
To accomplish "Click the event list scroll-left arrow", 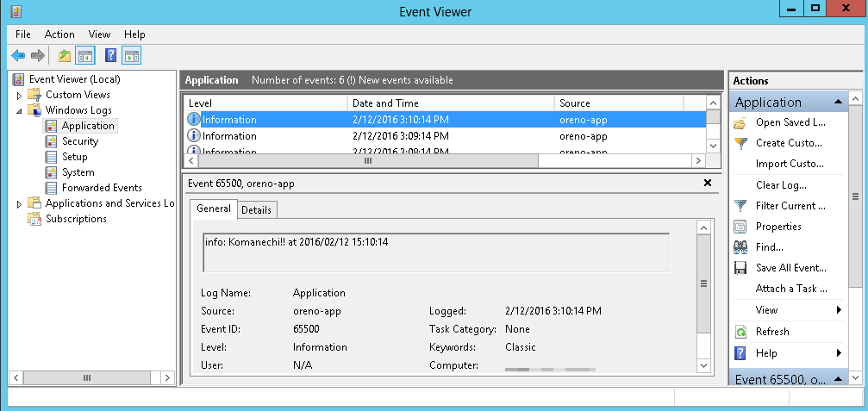I will [x=190, y=160].
